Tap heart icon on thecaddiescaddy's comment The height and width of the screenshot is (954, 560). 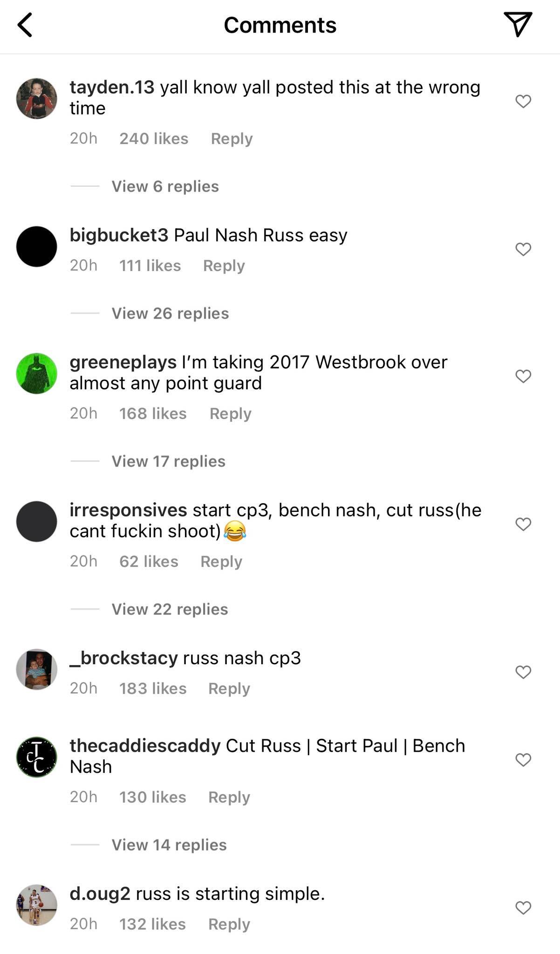click(x=523, y=760)
